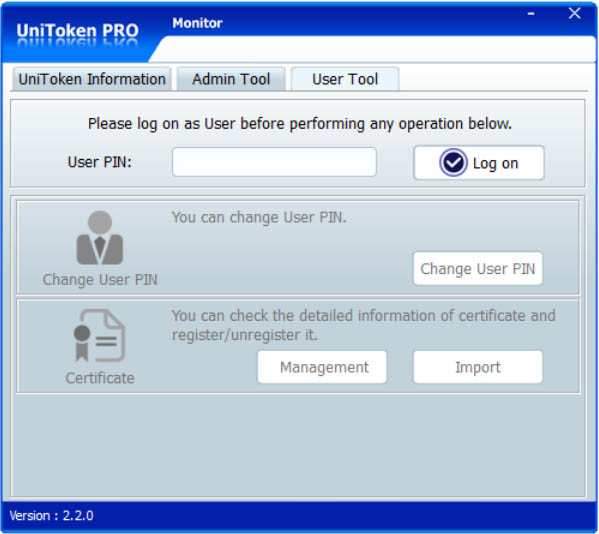Focus the User PIN input field
The width and height of the screenshot is (599, 534).
click(274, 162)
